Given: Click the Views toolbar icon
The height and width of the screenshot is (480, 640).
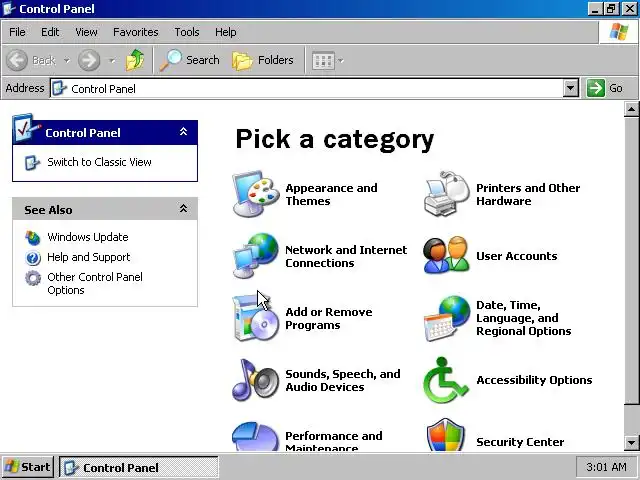Looking at the screenshot, I should point(323,61).
